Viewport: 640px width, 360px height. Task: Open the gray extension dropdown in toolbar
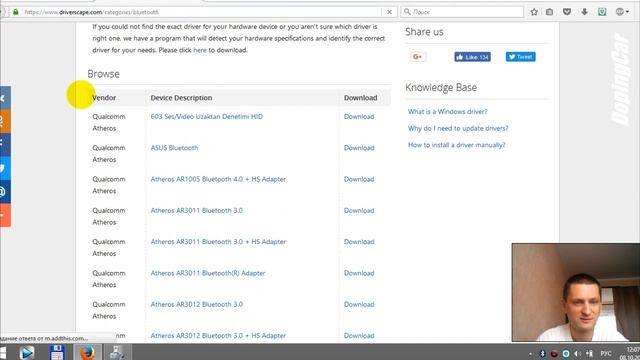tap(622, 12)
